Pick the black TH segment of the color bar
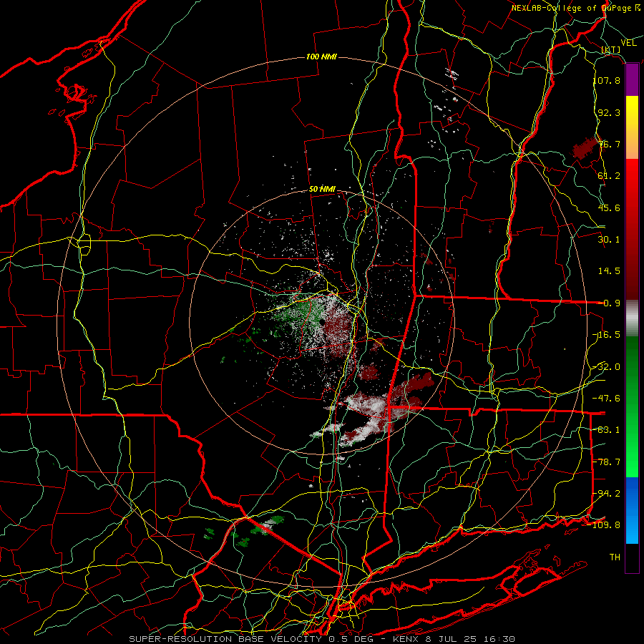The image size is (644, 644). click(x=632, y=558)
